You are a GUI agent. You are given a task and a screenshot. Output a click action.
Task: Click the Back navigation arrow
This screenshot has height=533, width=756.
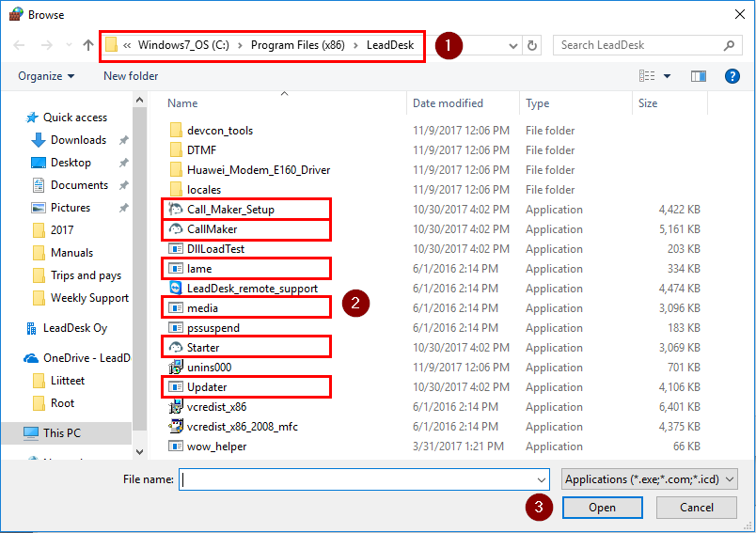(19, 45)
